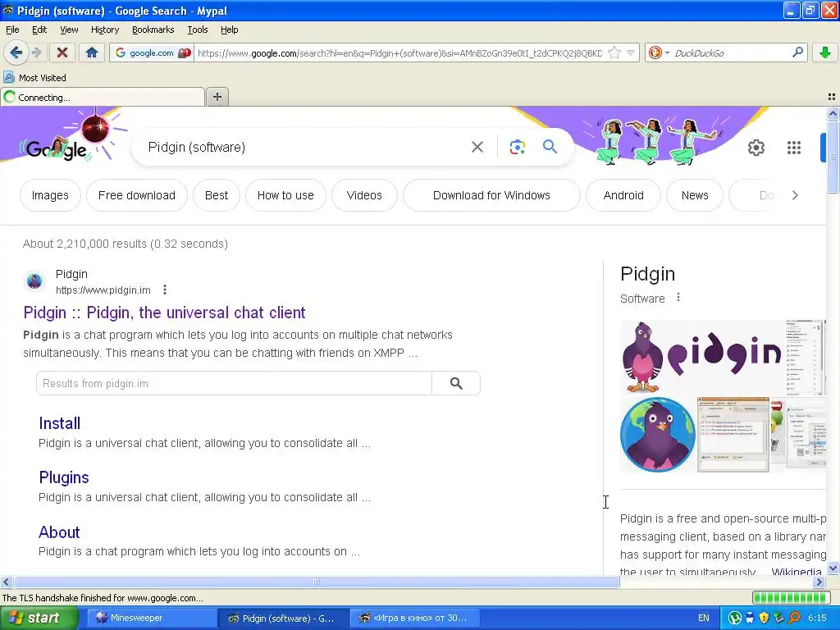Click the search bar magnifier icon
The width and height of the screenshot is (840, 630).
(x=797, y=52)
